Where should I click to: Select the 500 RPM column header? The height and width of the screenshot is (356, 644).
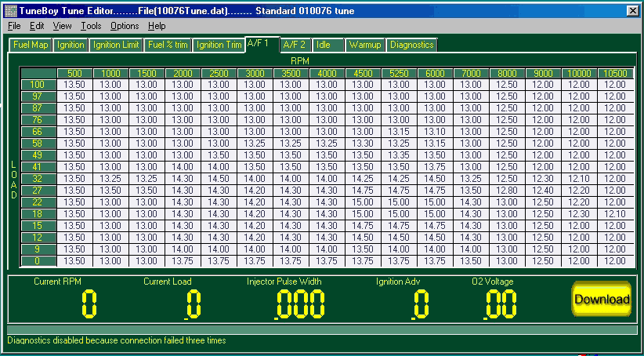pyautogui.click(x=74, y=73)
